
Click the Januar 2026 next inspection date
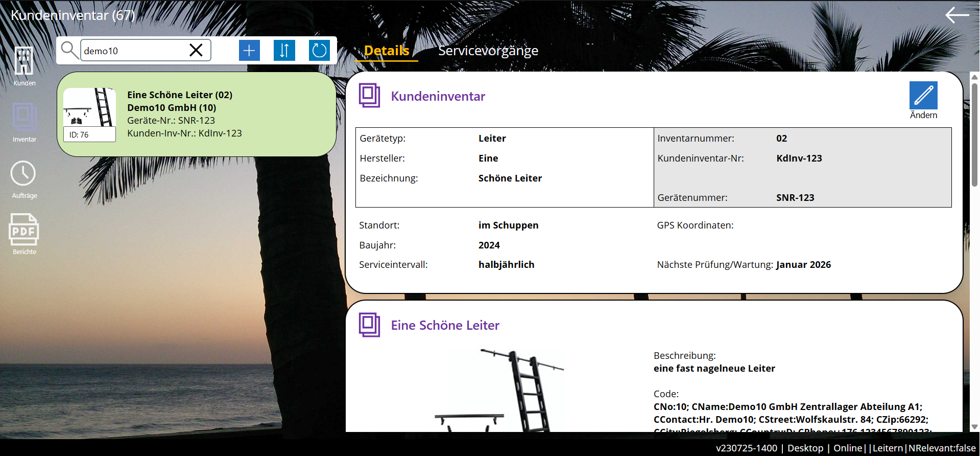(x=803, y=264)
